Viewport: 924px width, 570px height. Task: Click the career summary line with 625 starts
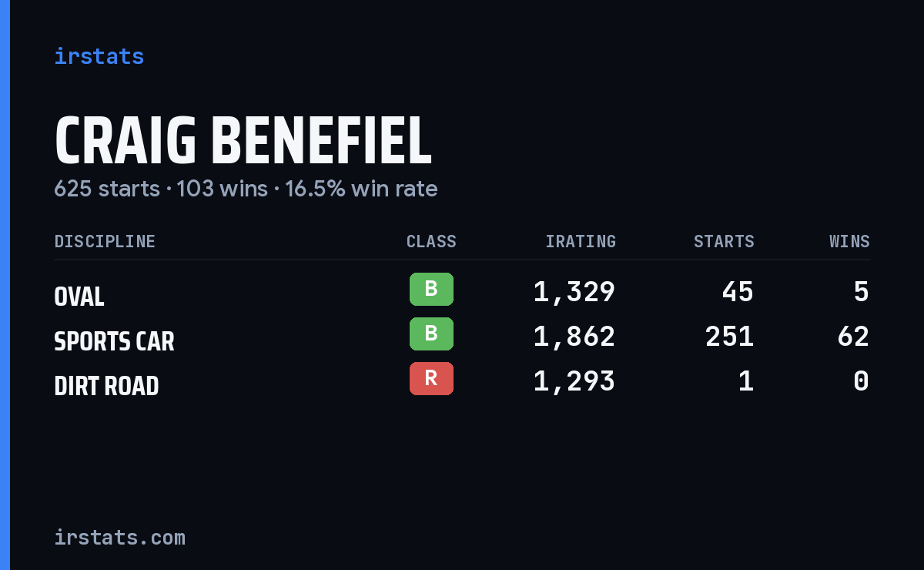pos(246,189)
